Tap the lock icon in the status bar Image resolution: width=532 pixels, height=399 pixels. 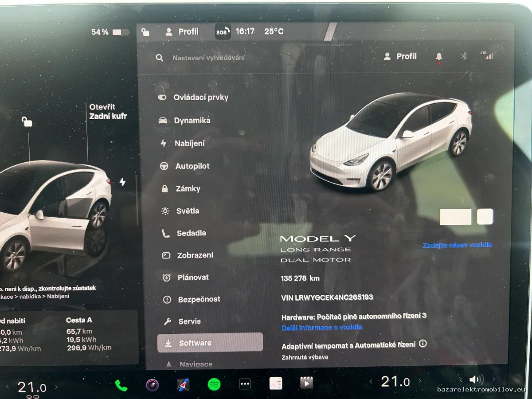145,32
